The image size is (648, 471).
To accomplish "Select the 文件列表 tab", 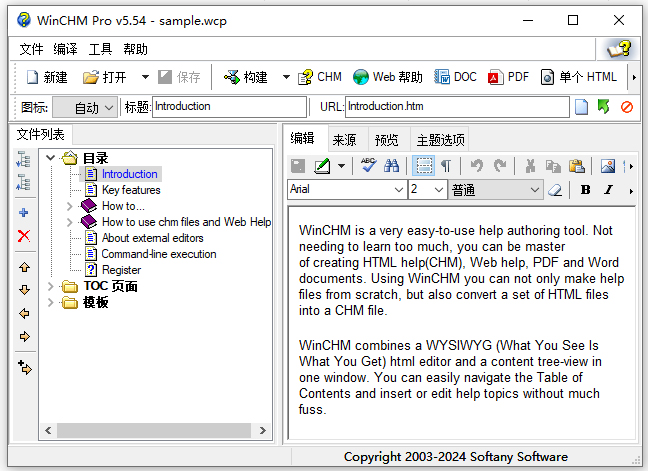I will click(x=40, y=134).
